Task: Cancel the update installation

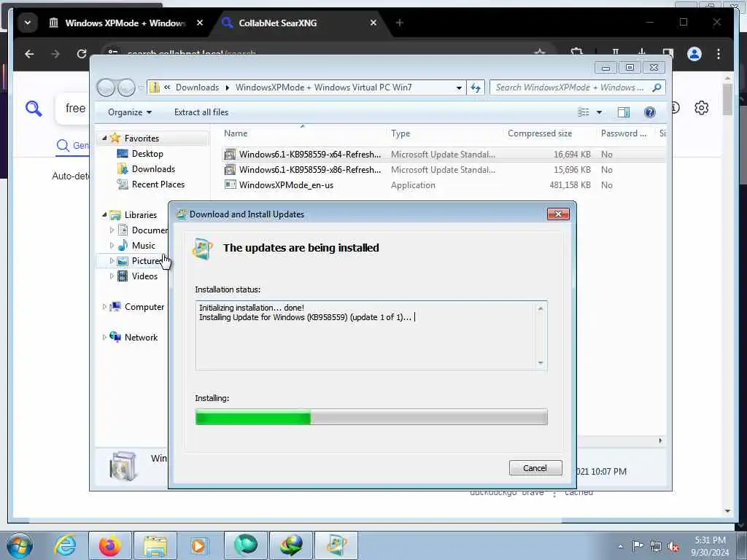Action: pyautogui.click(x=535, y=467)
